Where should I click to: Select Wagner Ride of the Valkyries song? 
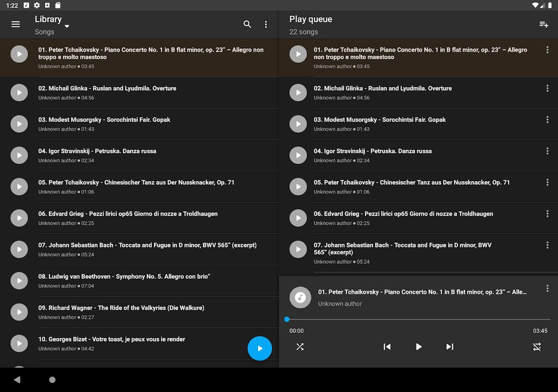(x=121, y=308)
